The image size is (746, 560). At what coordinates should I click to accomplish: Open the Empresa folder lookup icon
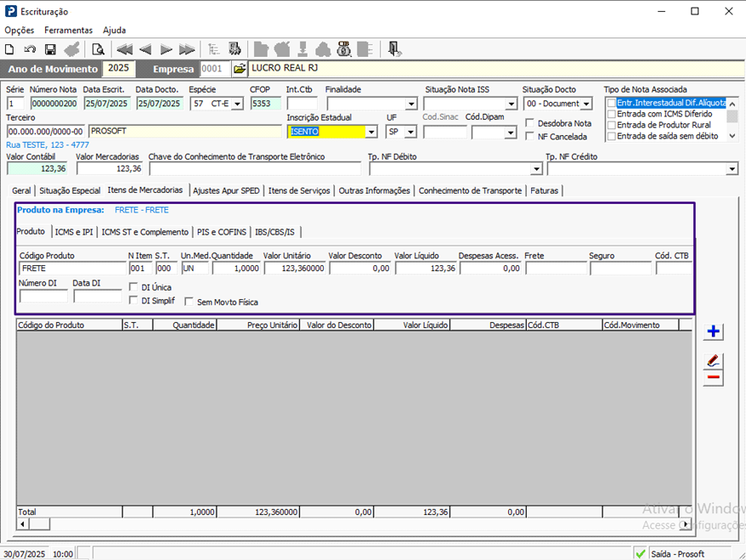coord(239,69)
